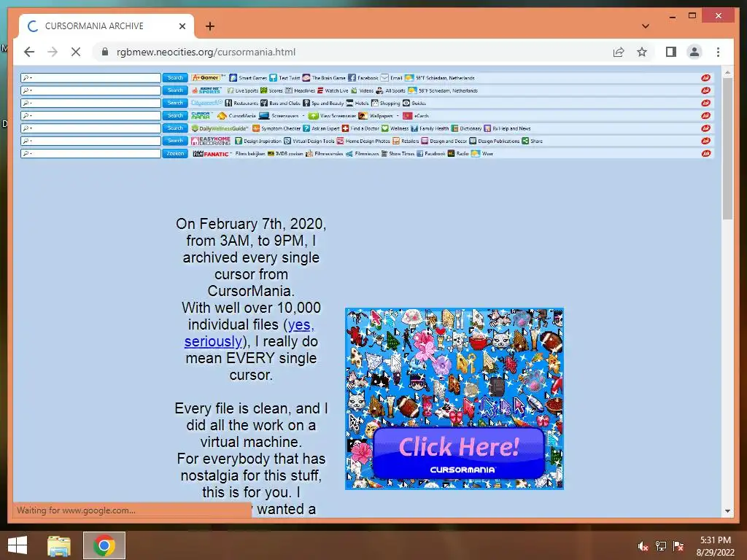Click Show Times in Film Fanatic toolbar
The width and height of the screenshot is (747, 560).
398,153
